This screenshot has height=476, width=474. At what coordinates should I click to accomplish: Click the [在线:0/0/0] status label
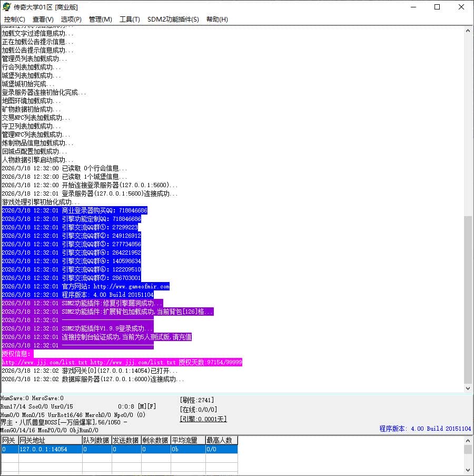199,410
